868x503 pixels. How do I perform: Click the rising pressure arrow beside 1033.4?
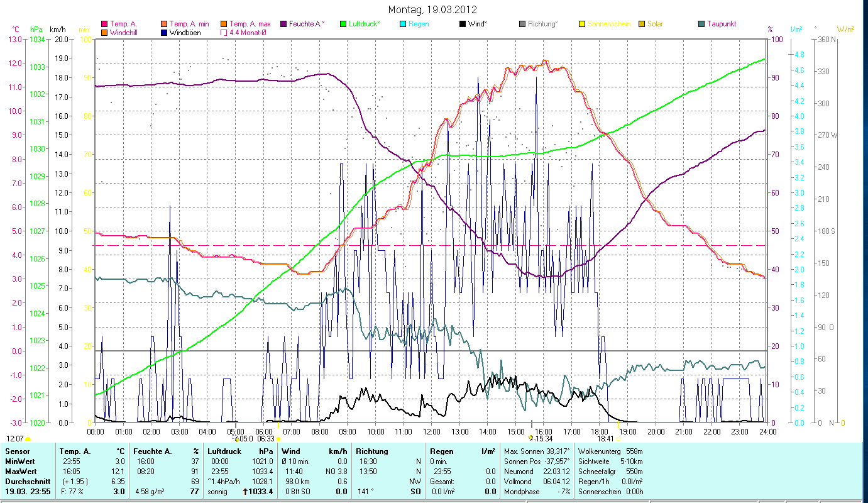tap(246, 492)
